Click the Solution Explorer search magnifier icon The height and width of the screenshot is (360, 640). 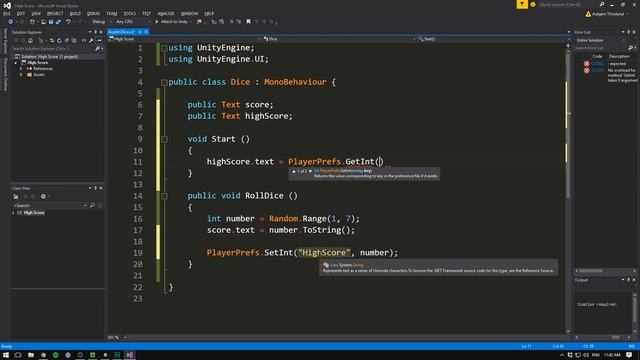(98, 48)
